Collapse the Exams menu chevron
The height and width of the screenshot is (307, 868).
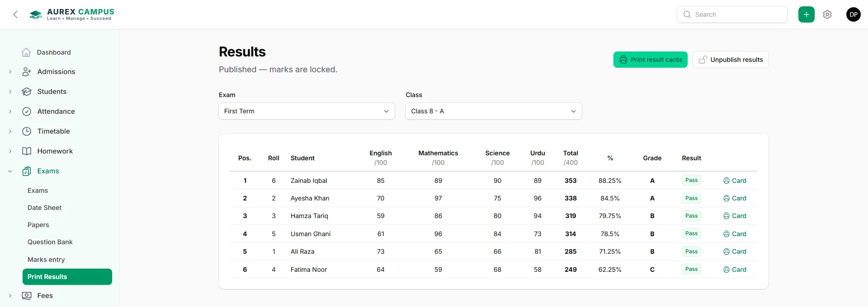pos(10,171)
